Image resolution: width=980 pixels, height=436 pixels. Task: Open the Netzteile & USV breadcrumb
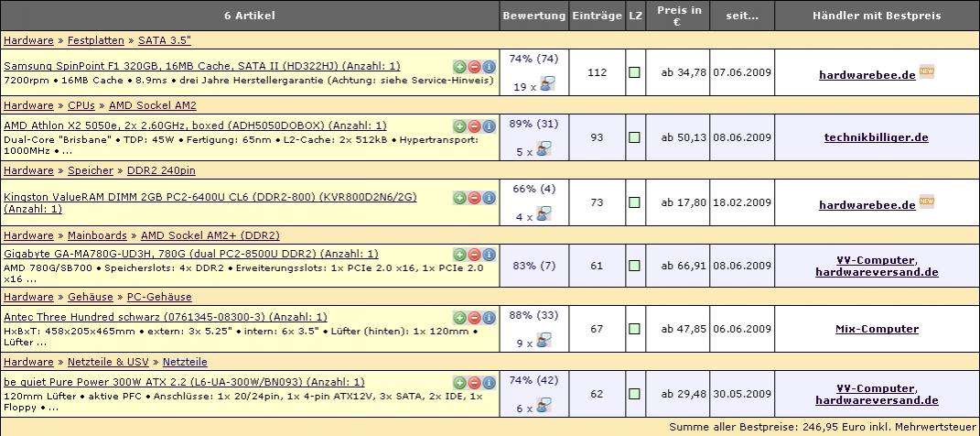108,362
